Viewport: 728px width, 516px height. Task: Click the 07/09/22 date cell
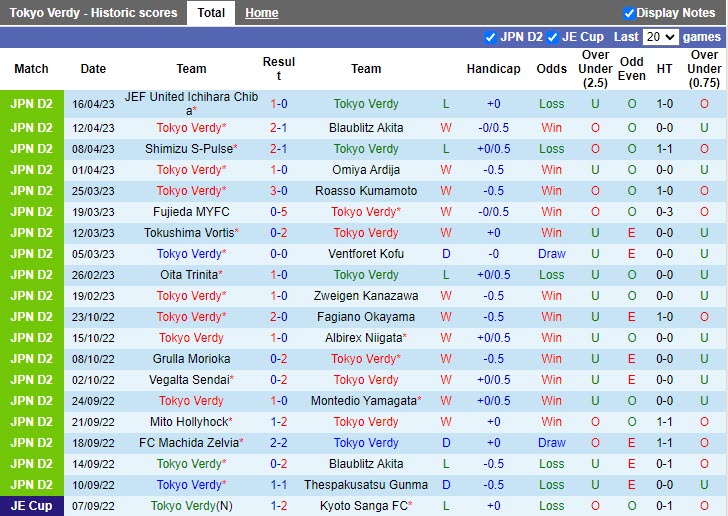pyautogui.click(x=93, y=506)
